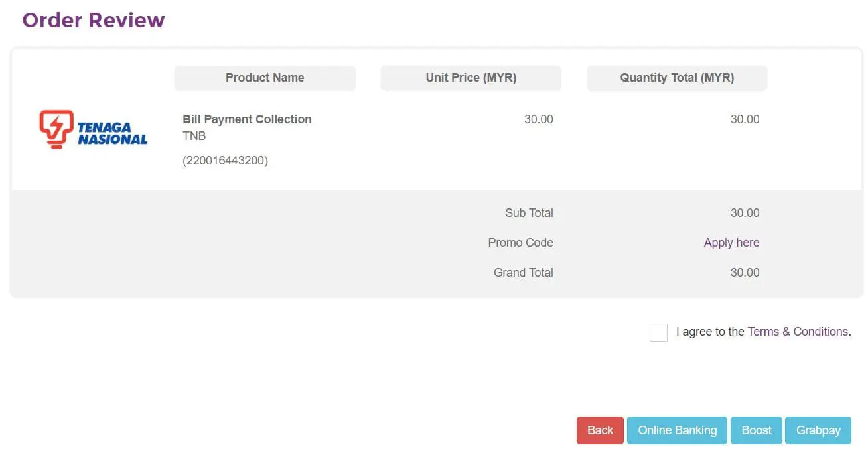Choose Boost as payment method
868x459 pixels.
tap(756, 430)
